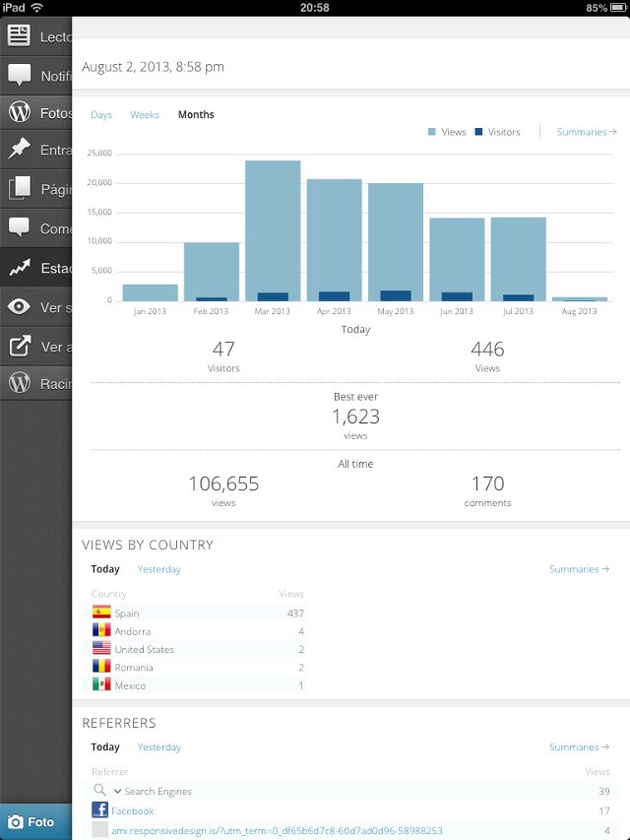Tap the Jan 2013 views bar
The width and height of the screenshot is (630, 840).
[150, 292]
